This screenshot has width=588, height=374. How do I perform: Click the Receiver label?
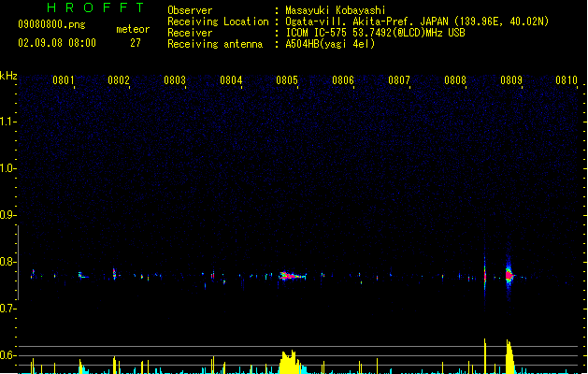(x=190, y=33)
